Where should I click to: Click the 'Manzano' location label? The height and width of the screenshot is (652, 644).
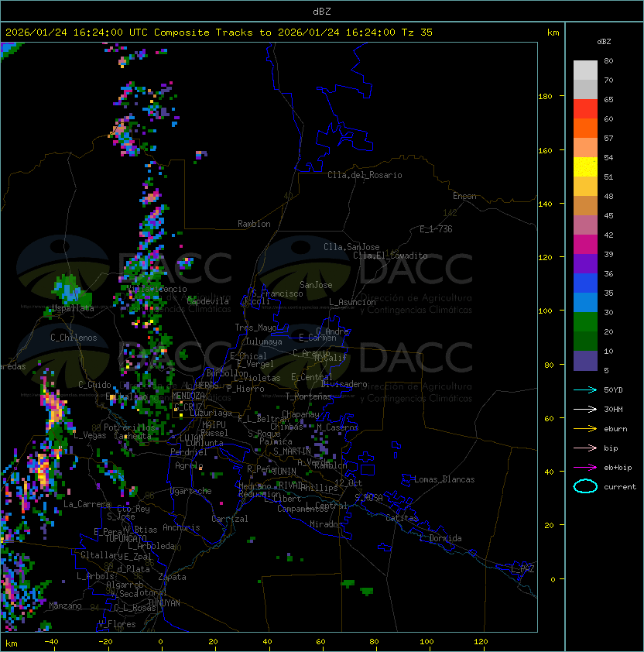click(x=65, y=606)
